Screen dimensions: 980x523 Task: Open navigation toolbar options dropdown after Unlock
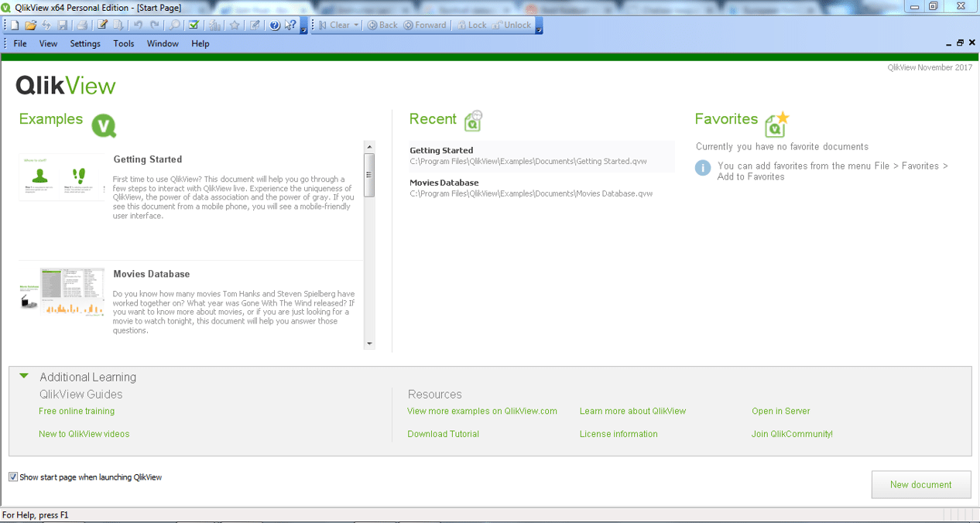(x=539, y=26)
